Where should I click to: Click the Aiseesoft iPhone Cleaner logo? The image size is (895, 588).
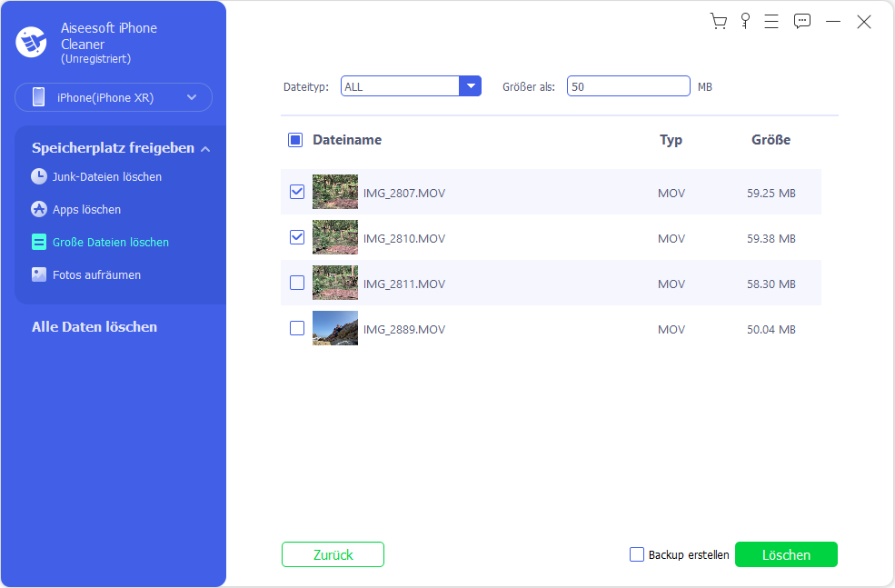tap(32, 42)
